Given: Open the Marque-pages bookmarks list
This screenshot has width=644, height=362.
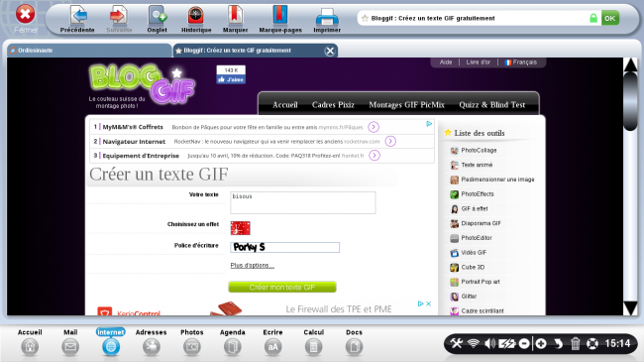Looking at the screenshot, I should pyautogui.click(x=280, y=19).
